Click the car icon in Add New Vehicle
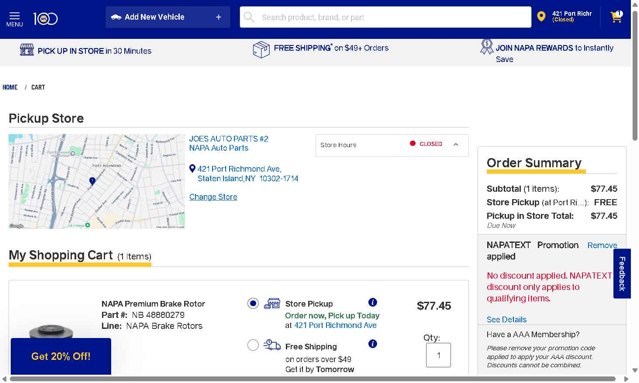The width and height of the screenshot is (639, 383). tap(116, 17)
